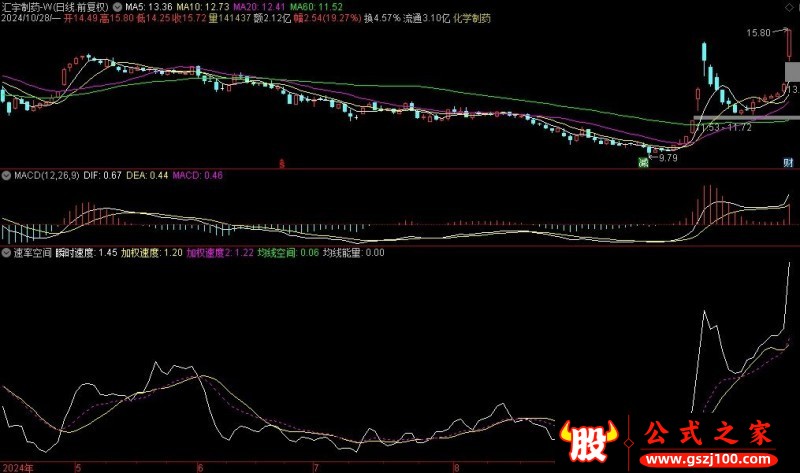Click the red marker below the candlestick chart
The image size is (800, 473).
coord(283,161)
